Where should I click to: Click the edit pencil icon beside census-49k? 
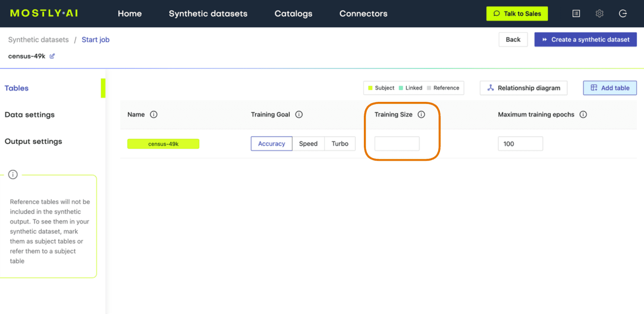(52, 56)
